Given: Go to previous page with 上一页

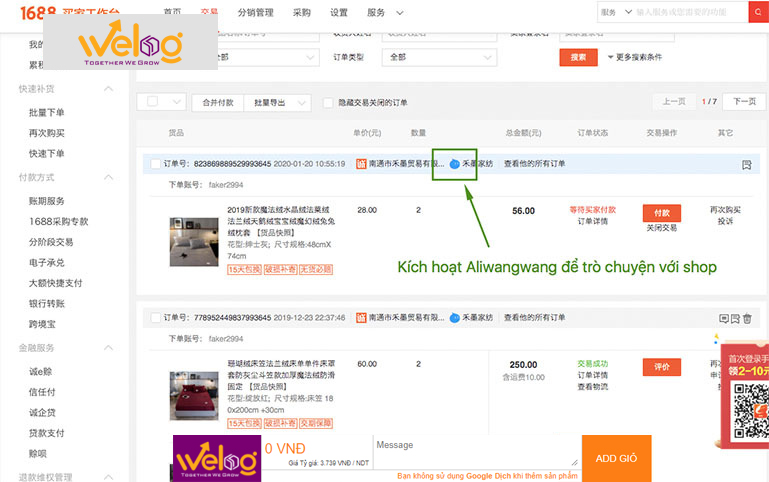Looking at the screenshot, I should click(x=674, y=101).
